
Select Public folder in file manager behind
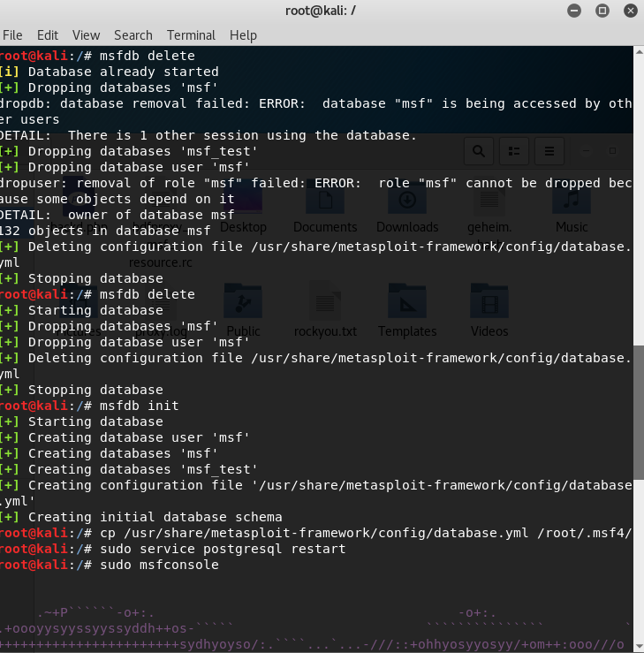coord(243,311)
